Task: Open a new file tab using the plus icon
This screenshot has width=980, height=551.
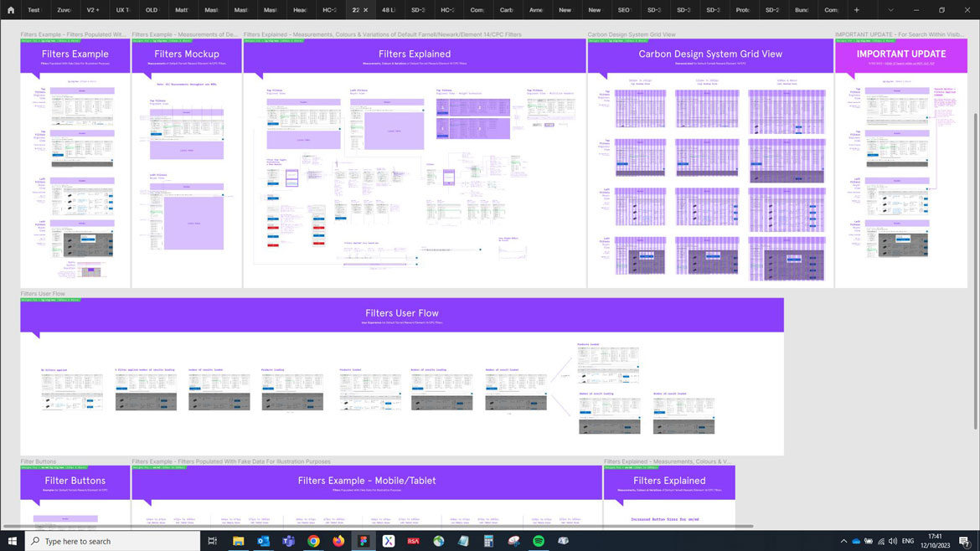Action: tap(857, 10)
